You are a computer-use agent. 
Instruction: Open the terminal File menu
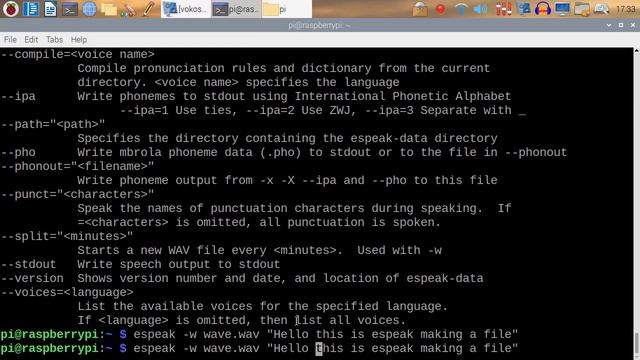[x=10, y=40]
